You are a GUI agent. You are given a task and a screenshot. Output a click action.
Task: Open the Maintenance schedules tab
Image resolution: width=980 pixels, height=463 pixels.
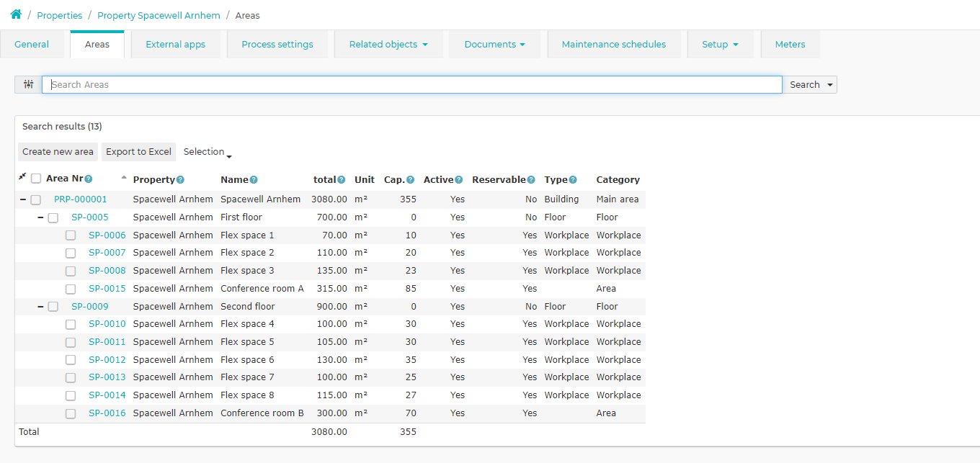click(x=614, y=45)
